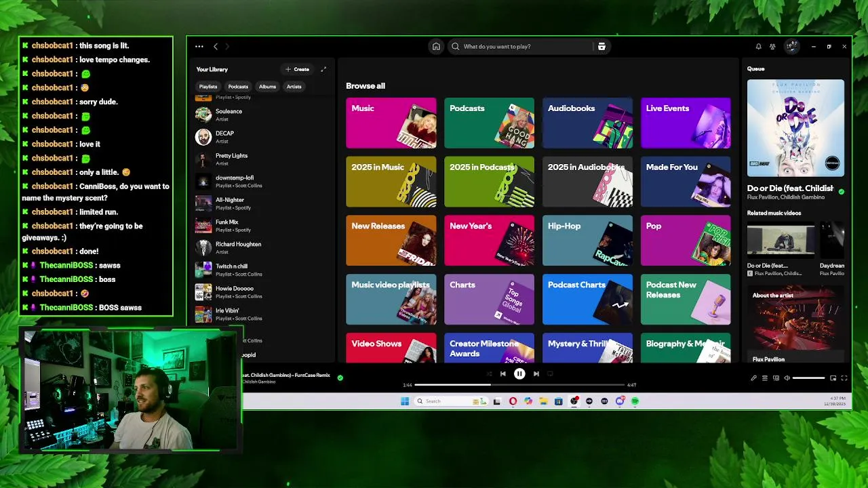Open the Live Events card
The image size is (868, 488).
point(686,123)
